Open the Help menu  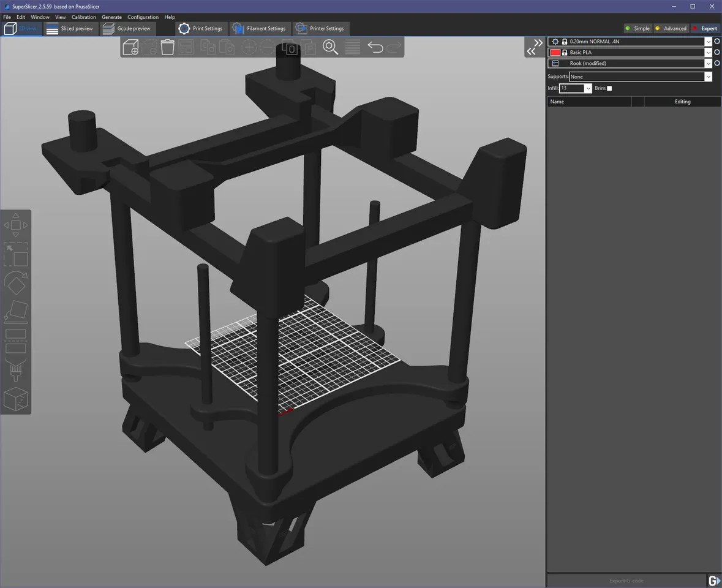[170, 17]
